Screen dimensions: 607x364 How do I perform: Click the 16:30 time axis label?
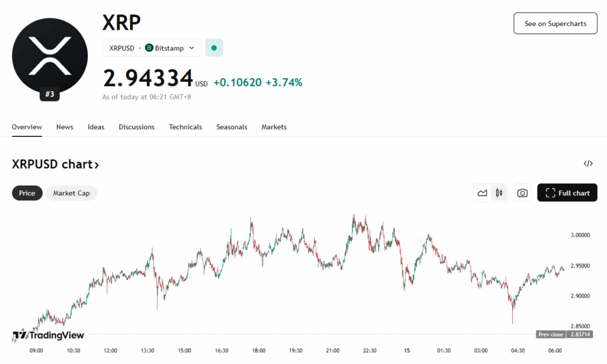click(x=222, y=350)
